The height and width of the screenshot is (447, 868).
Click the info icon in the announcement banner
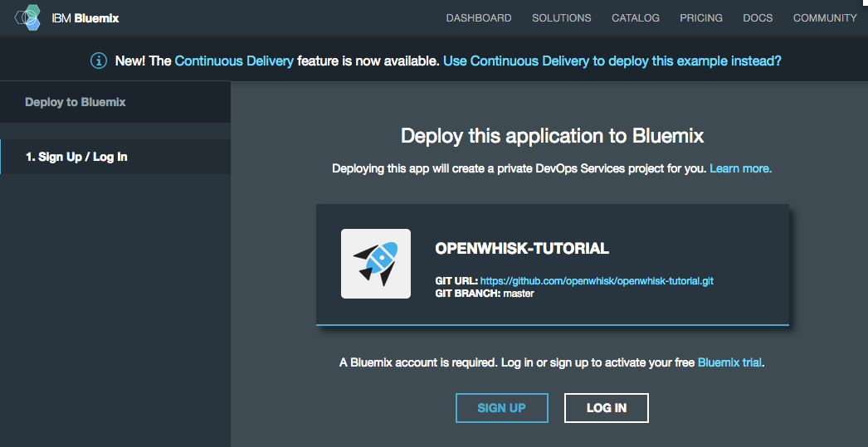(99, 61)
